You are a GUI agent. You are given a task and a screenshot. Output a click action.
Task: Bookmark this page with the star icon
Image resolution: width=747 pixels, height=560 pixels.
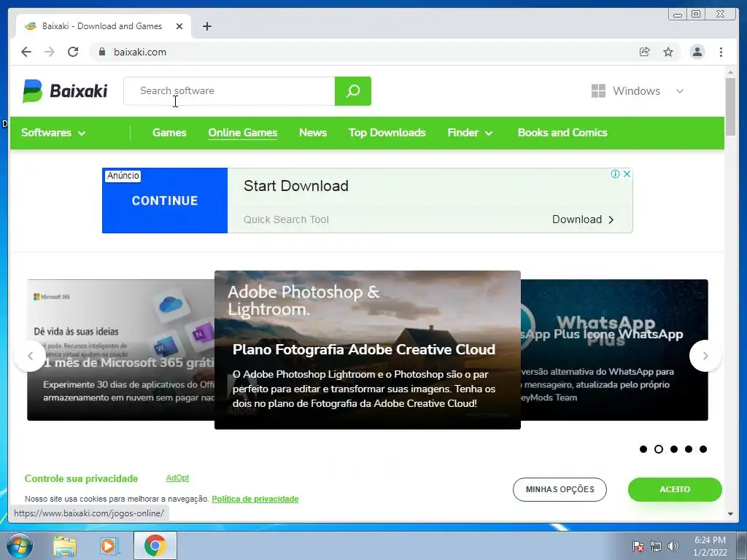668,52
